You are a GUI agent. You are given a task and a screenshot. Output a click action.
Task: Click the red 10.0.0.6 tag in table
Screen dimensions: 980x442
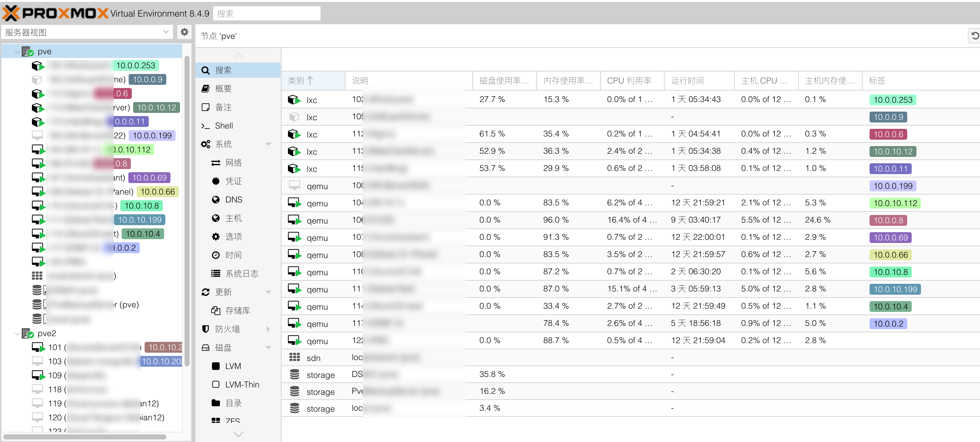888,134
